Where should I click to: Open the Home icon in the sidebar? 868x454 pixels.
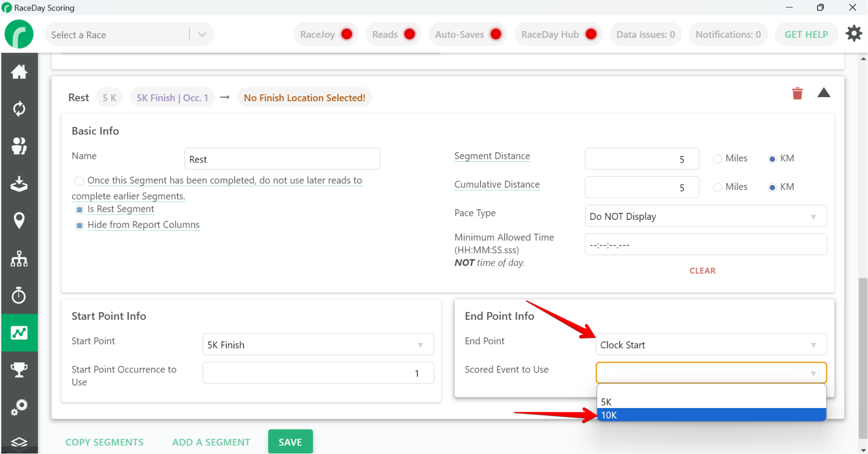tap(19, 72)
